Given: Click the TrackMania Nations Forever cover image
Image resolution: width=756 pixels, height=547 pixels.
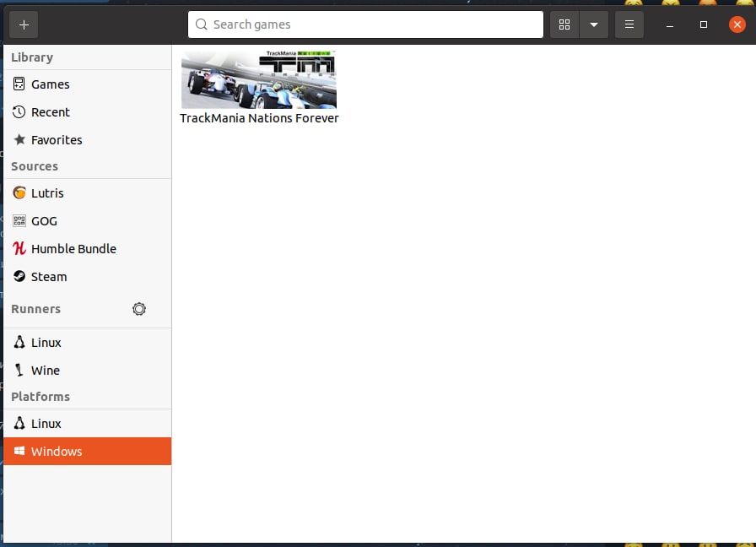Looking at the screenshot, I should coord(259,79).
